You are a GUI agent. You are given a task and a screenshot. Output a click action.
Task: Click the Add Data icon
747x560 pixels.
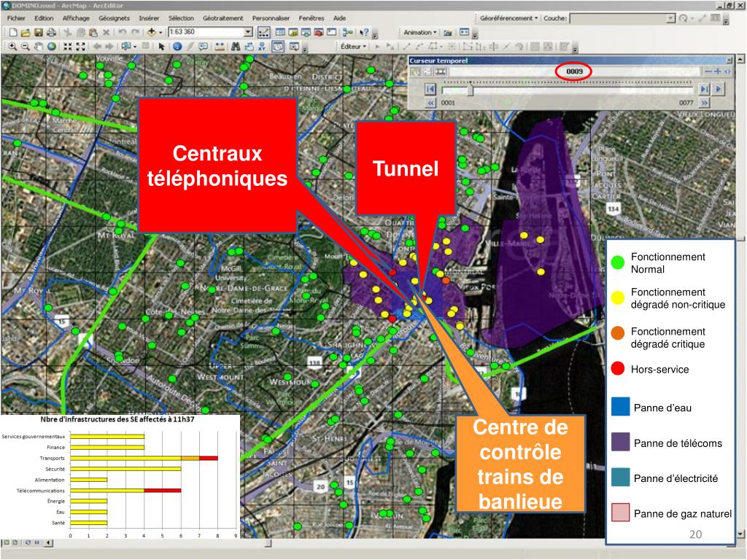pyautogui.click(x=152, y=32)
